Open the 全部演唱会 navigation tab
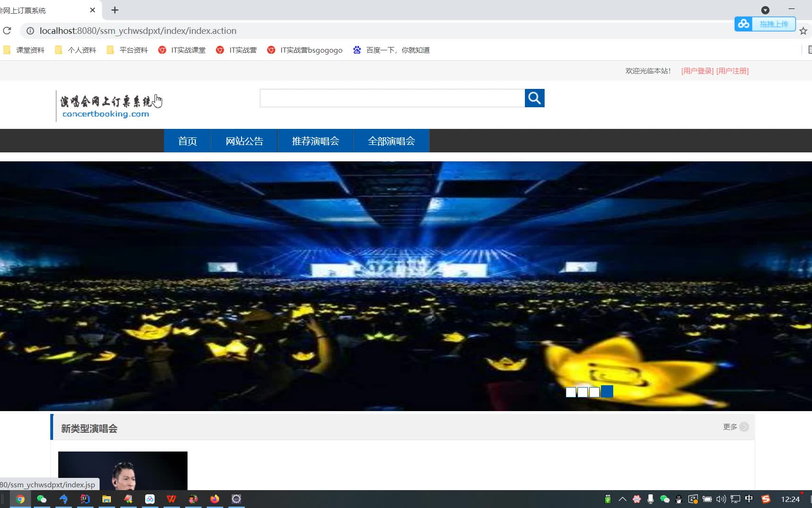Screen dimensions: 812x508 point(391,141)
